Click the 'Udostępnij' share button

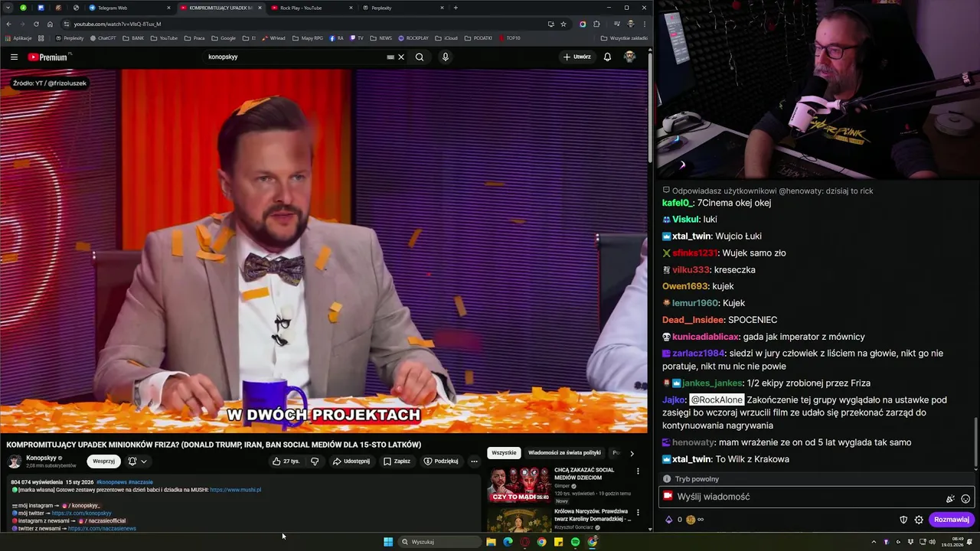coord(351,461)
